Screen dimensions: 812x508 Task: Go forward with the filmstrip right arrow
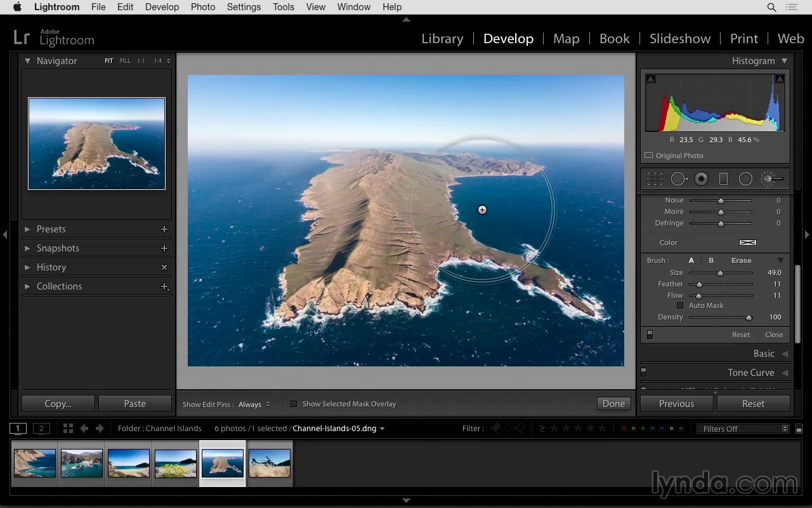(99, 428)
